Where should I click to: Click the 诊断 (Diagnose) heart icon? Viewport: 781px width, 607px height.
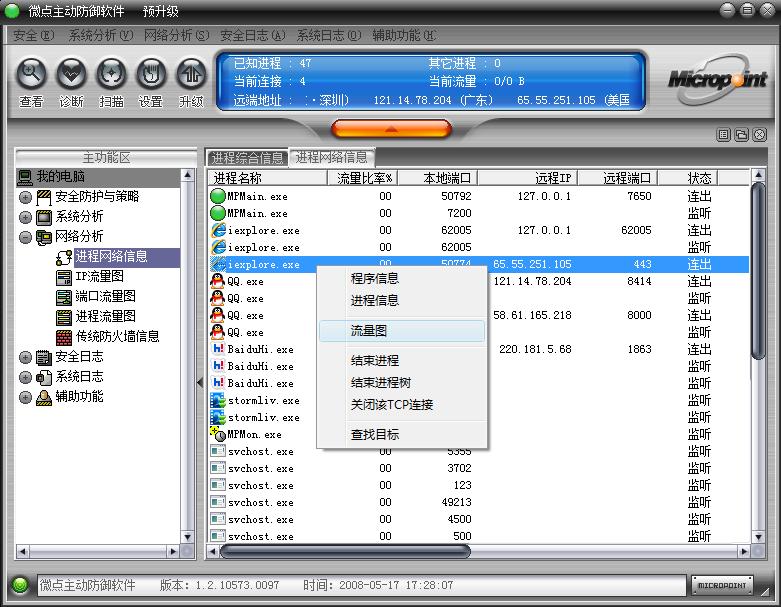coord(71,74)
